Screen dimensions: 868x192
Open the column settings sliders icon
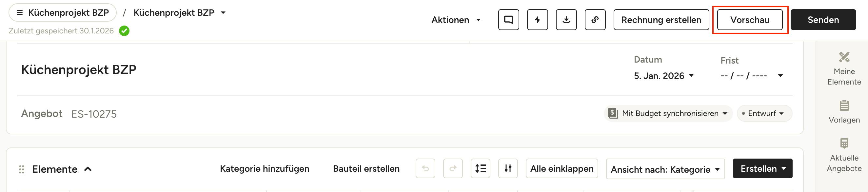pos(508,168)
